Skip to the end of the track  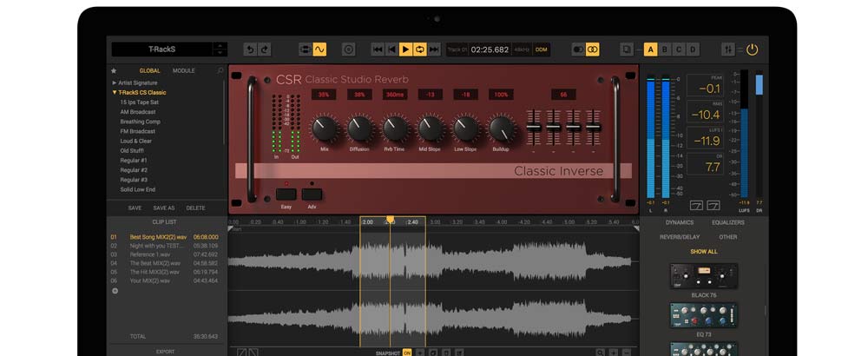(x=435, y=49)
